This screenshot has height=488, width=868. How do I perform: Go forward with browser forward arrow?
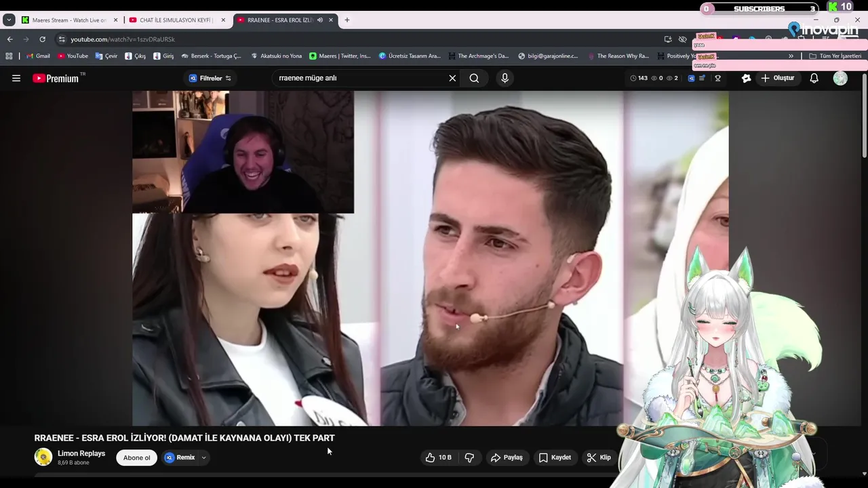pos(26,39)
